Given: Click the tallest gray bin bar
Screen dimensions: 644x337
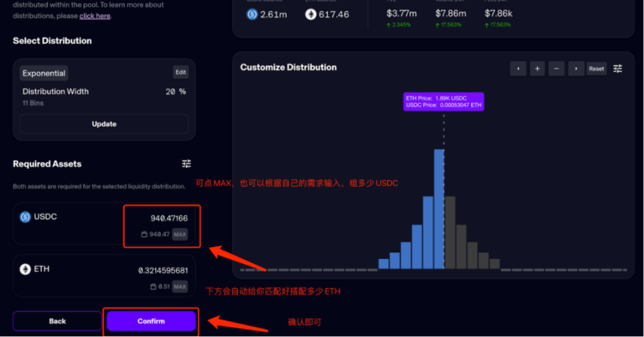Looking at the screenshot, I should (450, 233).
